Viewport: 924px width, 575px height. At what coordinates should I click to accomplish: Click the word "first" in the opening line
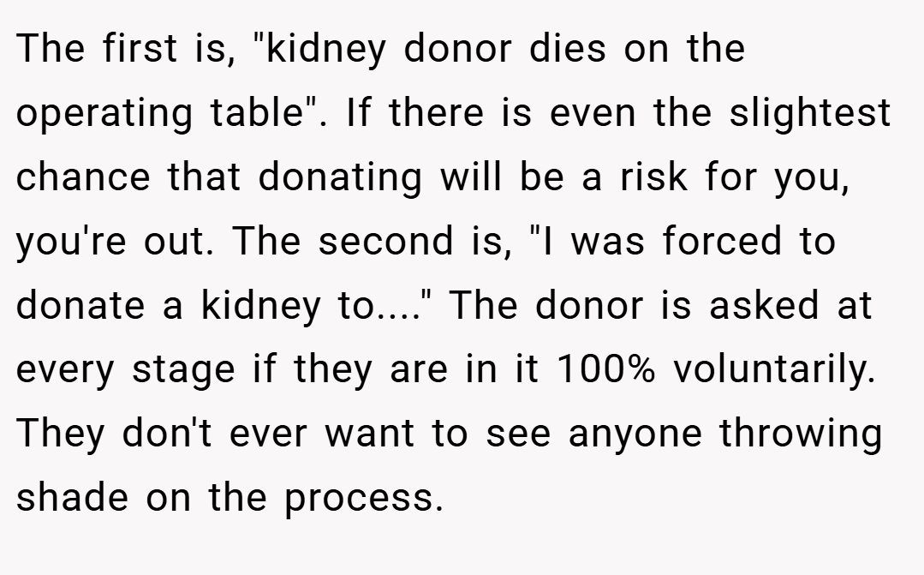point(140,48)
